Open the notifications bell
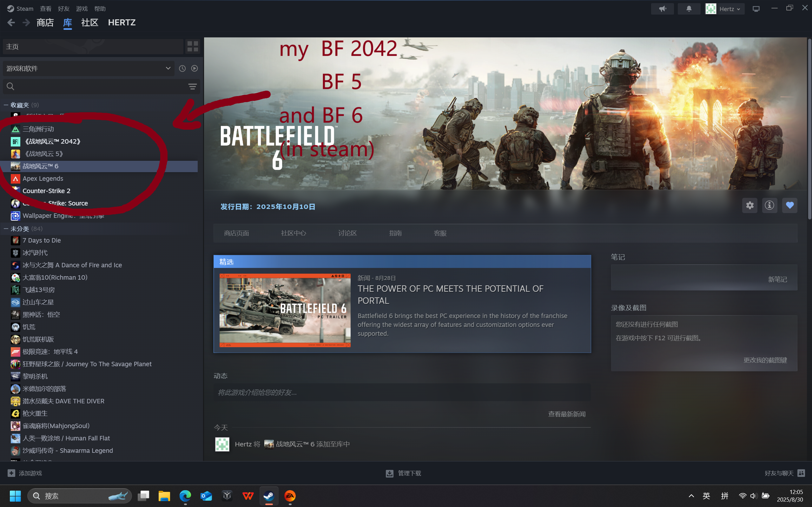Screen dimensions: 812x507 point(689,9)
